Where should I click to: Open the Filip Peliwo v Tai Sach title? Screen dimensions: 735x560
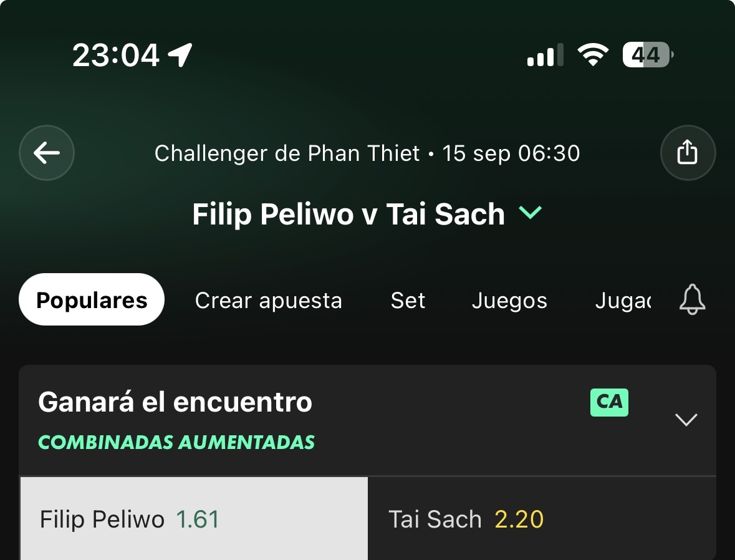pos(348,215)
